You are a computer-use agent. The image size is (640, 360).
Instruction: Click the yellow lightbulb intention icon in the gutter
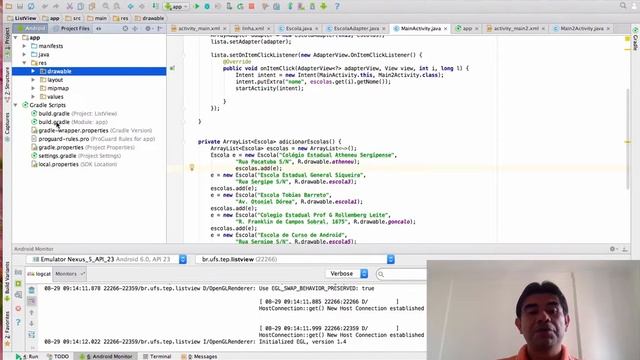pyautogui.click(x=191, y=167)
